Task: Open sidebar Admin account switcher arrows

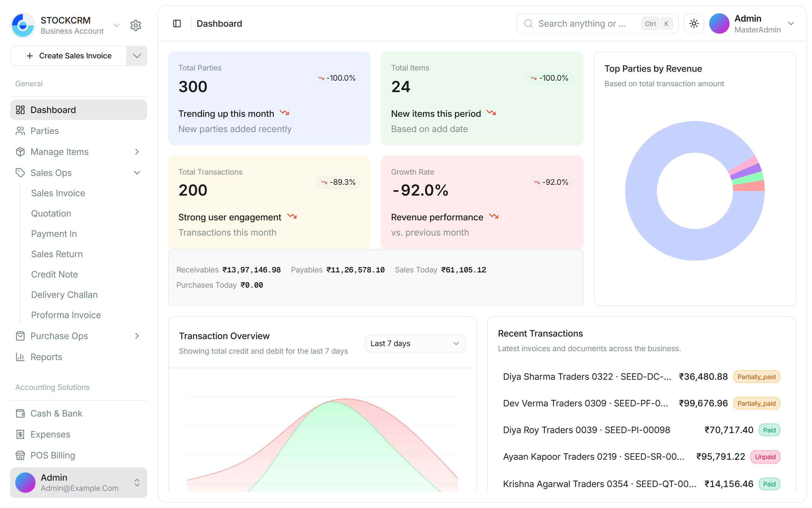Action: 137,483
